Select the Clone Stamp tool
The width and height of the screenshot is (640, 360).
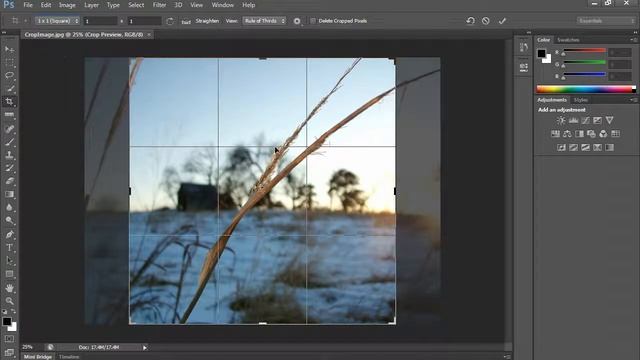(x=9, y=155)
